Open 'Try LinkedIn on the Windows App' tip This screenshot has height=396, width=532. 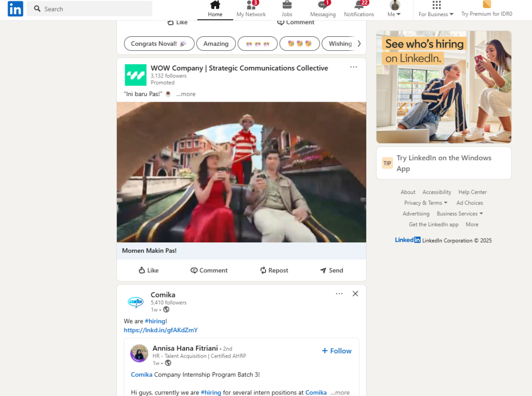pos(444,163)
